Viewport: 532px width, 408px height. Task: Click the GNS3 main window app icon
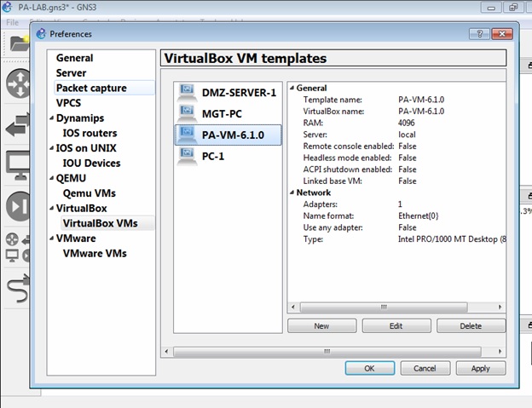(x=7, y=7)
